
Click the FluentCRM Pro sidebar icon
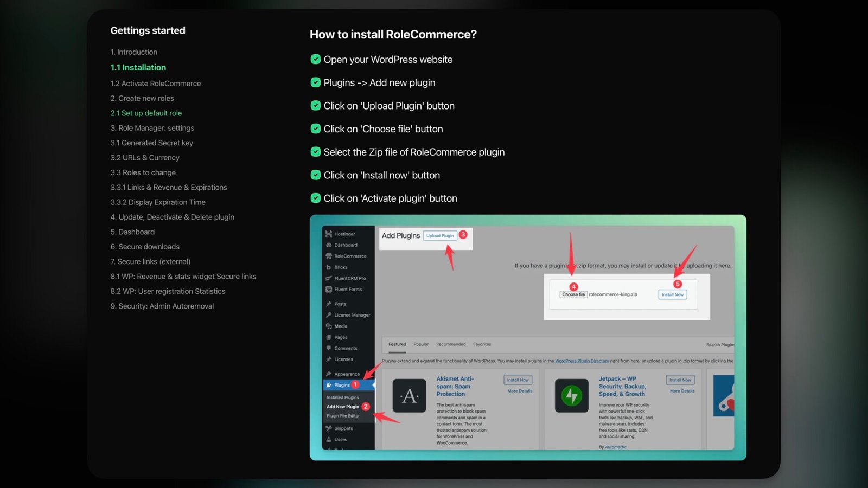click(x=329, y=278)
